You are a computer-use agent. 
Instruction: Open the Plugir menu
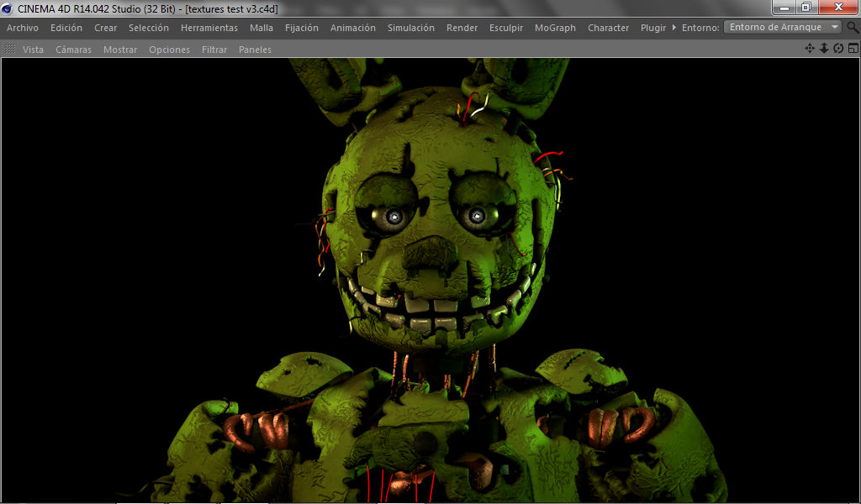(653, 28)
